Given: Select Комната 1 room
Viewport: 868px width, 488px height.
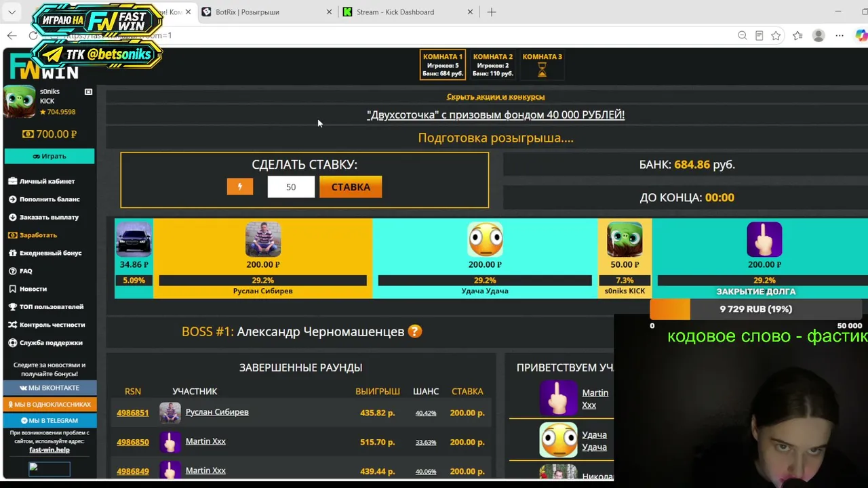Looking at the screenshot, I should 443,65.
